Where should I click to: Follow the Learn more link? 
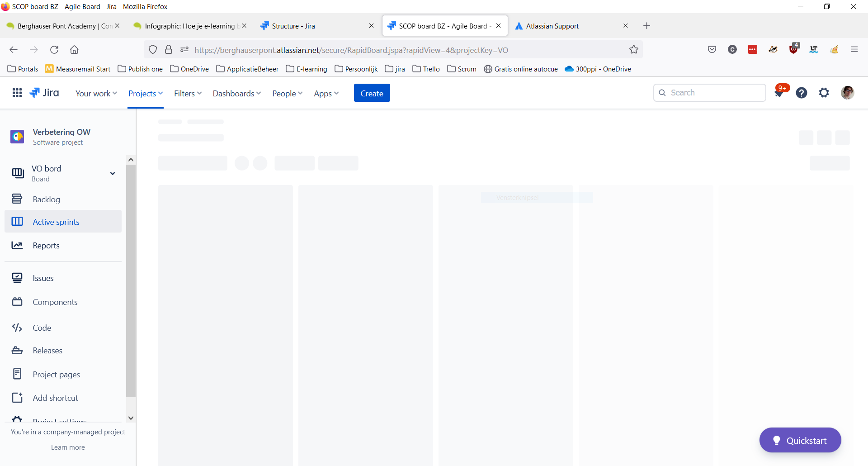[68, 447]
